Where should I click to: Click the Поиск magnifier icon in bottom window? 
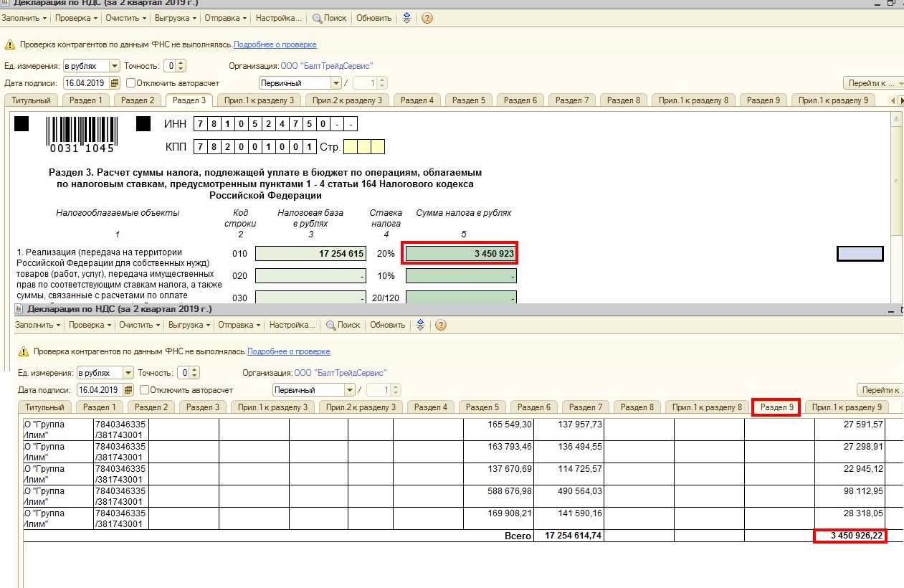pyautogui.click(x=330, y=325)
